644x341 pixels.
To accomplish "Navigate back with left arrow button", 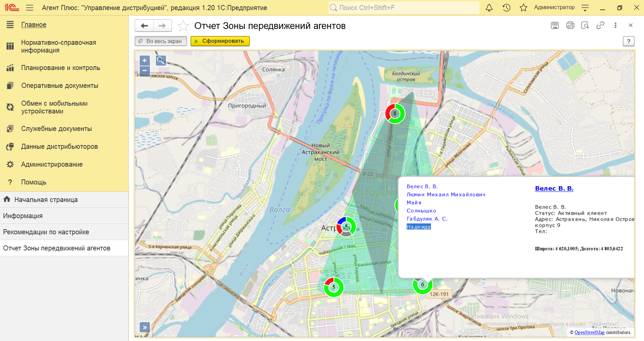I will pyautogui.click(x=144, y=26).
